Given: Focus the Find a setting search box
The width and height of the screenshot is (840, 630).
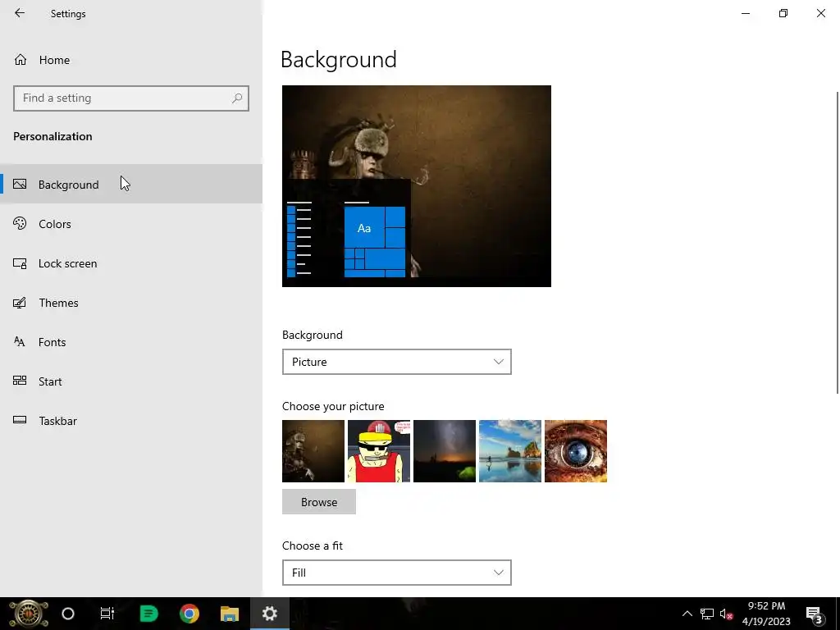Looking at the screenshot, I should pyautogui.click(x=131, y=98).
